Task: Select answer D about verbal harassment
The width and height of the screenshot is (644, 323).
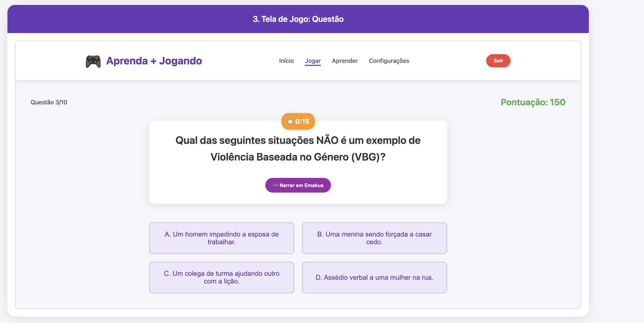Action: click(374, 277)
